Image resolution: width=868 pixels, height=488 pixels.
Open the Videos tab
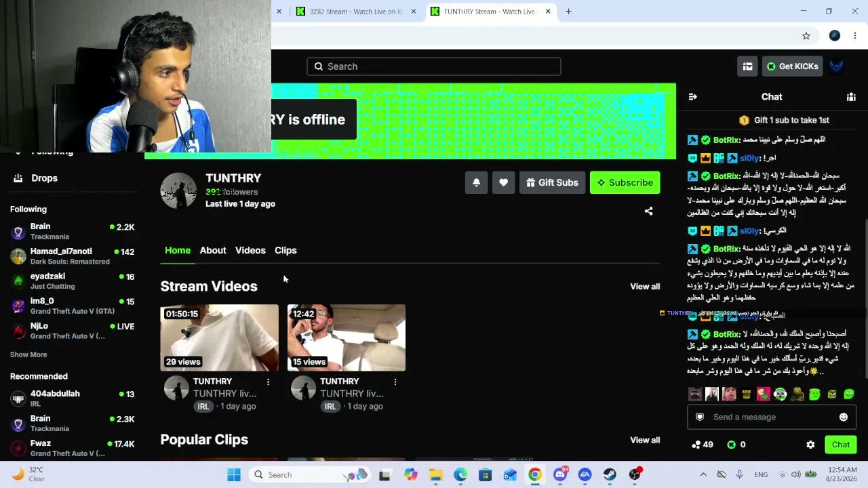click(250, 250)
